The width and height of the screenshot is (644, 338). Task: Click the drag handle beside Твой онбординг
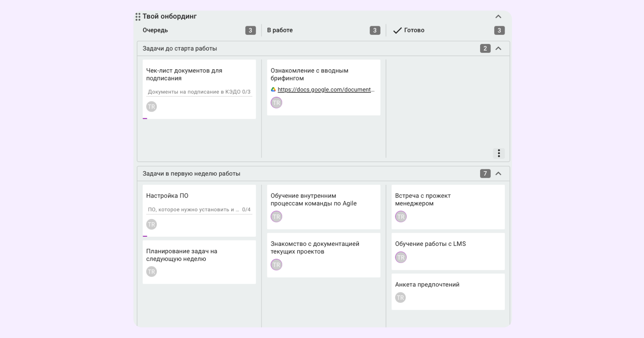tap(138, 17)
